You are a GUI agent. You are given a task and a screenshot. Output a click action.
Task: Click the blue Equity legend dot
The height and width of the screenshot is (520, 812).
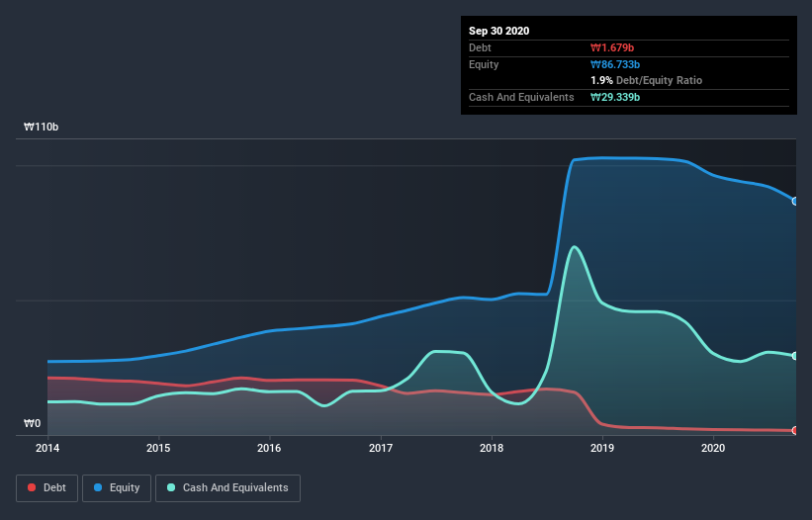98,487
